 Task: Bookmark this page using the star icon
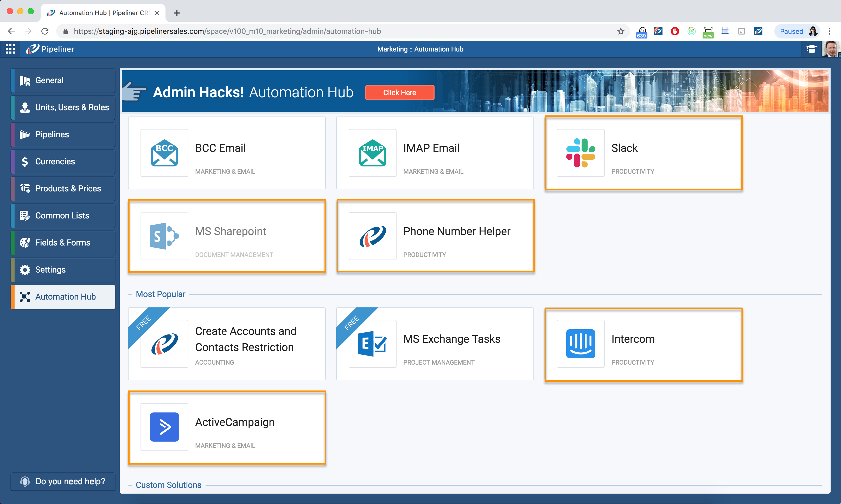[x=620, y=31]
